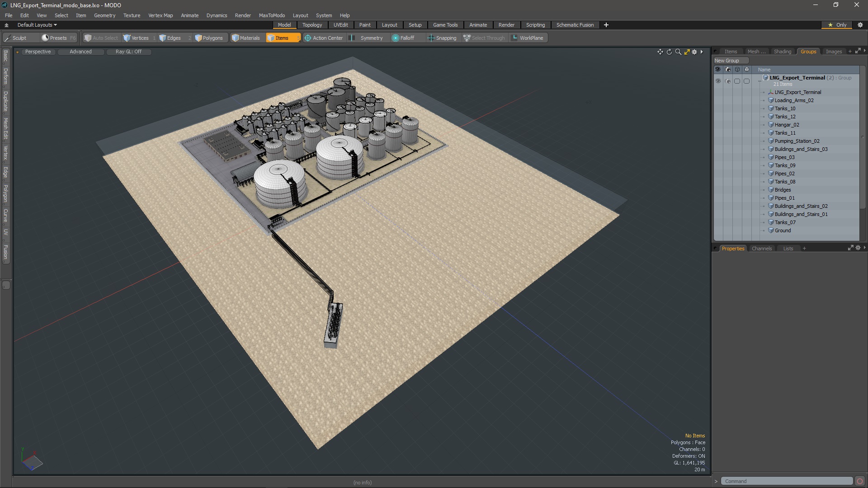Click the viewport rotate icon
The width and height of the screenshot is (868, 488).
[x=669, y=52]
